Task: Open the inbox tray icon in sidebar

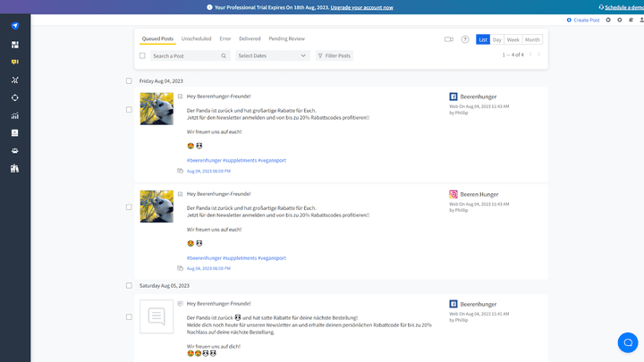Action: coord(15,133)
